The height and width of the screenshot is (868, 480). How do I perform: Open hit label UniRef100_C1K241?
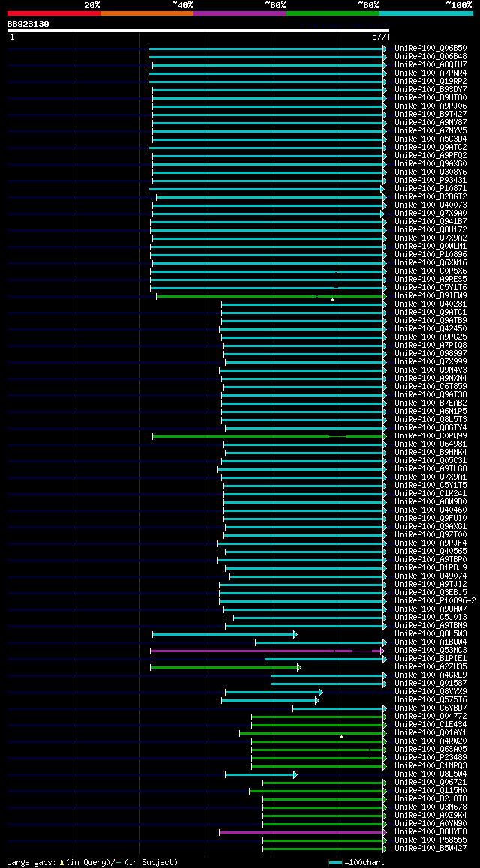(430, 494)
